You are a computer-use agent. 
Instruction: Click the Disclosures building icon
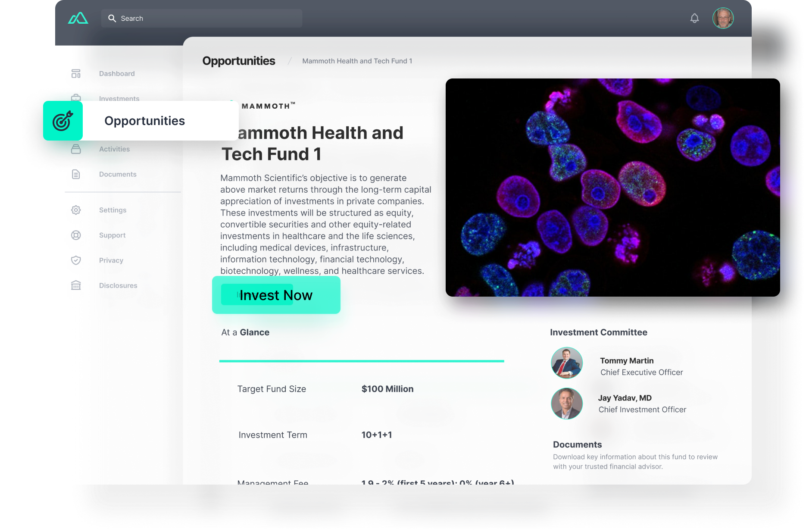coord(76,285)
